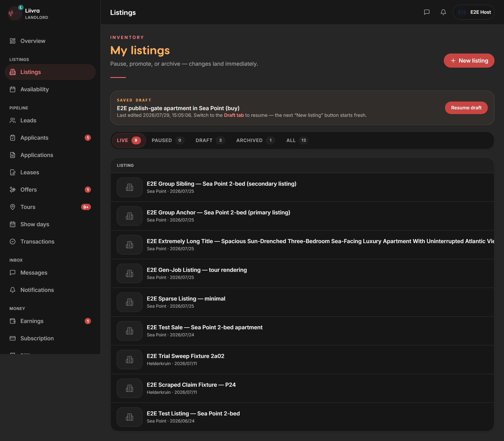Open Show days calendar icon in sidebar
The height and width of the screenshot is (441, 504).
[x=13, y=224]
